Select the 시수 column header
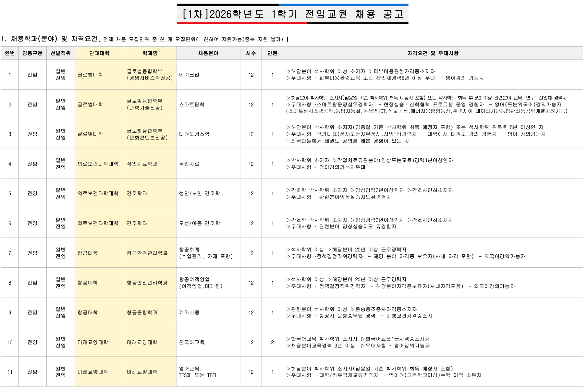The width and height of the screenshot is (588, 390). 251,53
